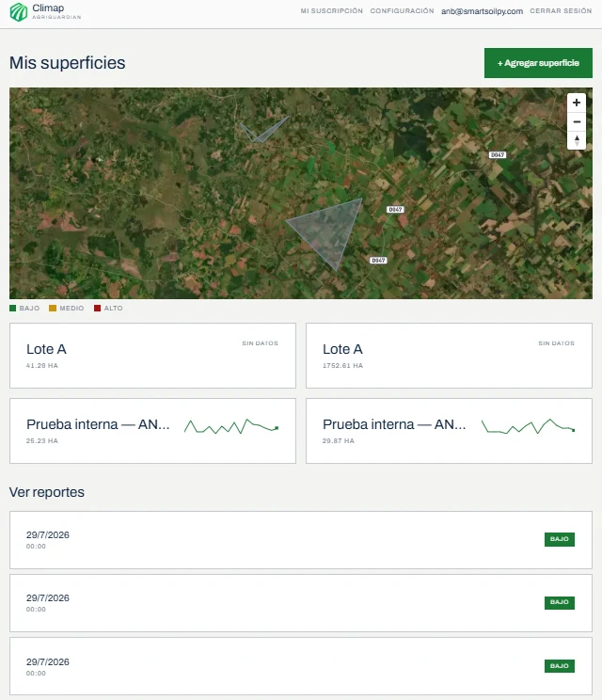602x700 pixels.
Task: Open the Lote A 1752.61 HA card
Action: pos(449,356)
